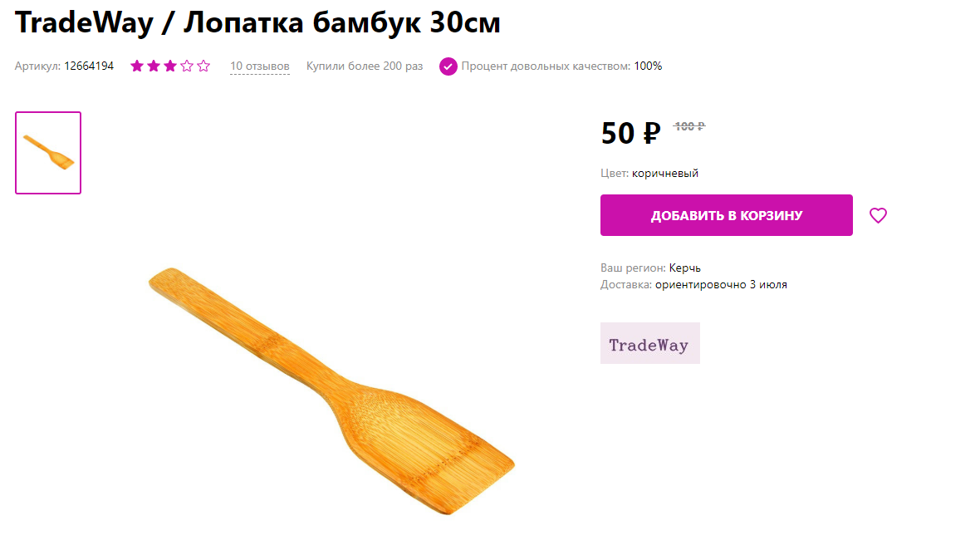980x555 pixels.
Task: Open the 10 отзывов reviews link
Action: point(259,66)
